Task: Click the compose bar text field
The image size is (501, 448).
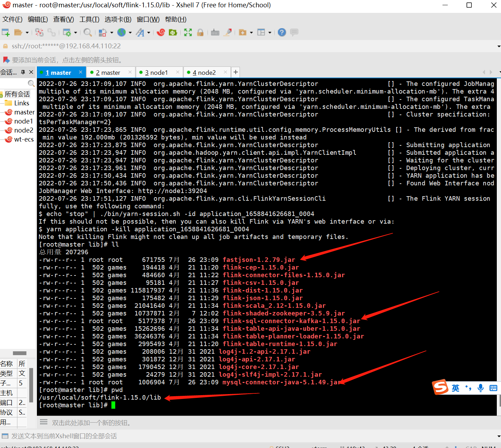Action: pyautogui.click(x=251, y=436)
